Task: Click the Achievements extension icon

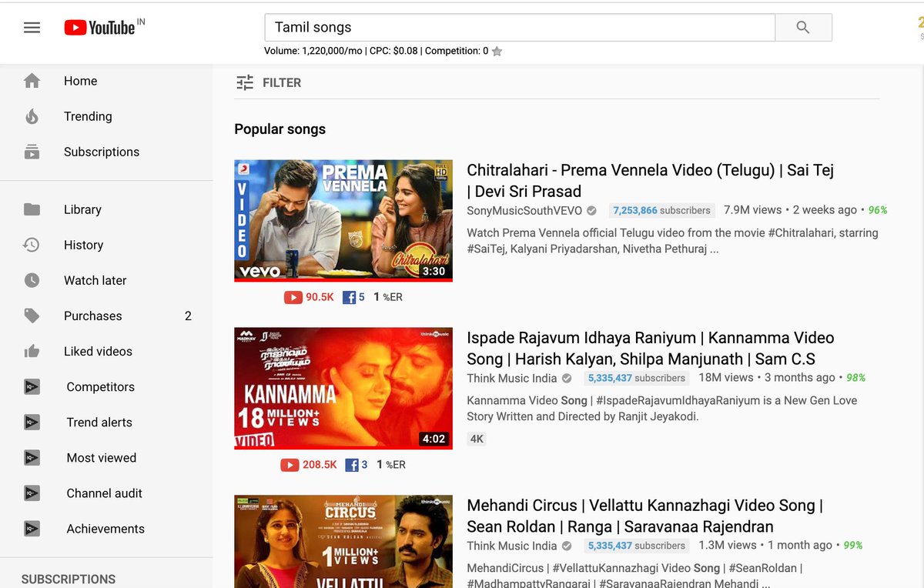Action: [x=32, y=529]
